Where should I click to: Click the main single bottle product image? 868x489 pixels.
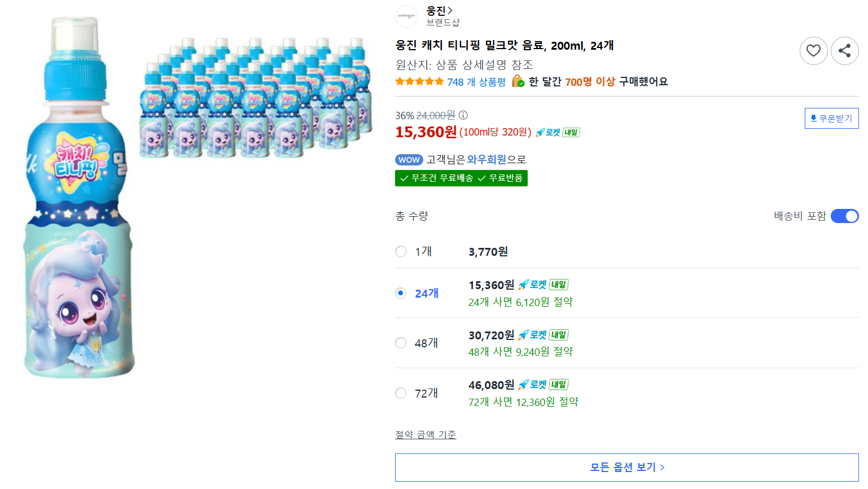pos(79,197)
